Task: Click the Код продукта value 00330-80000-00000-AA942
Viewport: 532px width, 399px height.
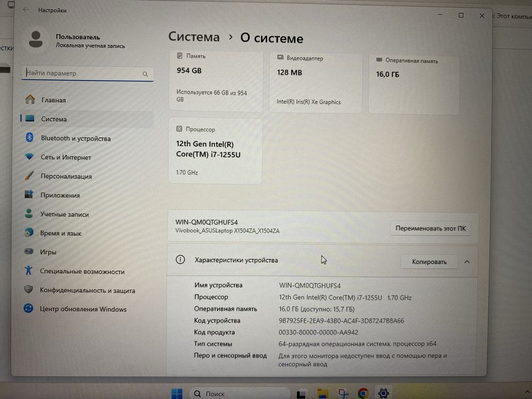Action: (x=318, y=332)
